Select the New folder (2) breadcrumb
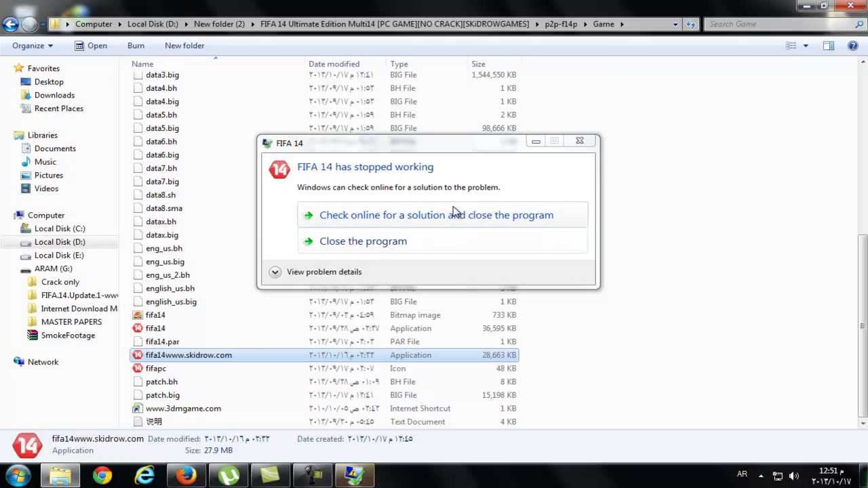Viewport: 868px width, 488px height. tap(219, 24)
